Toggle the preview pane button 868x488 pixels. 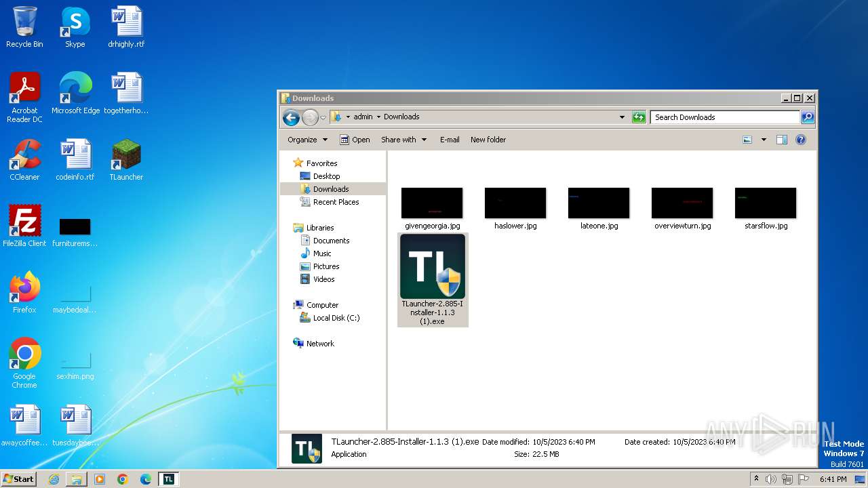click(x=781, y=140)
